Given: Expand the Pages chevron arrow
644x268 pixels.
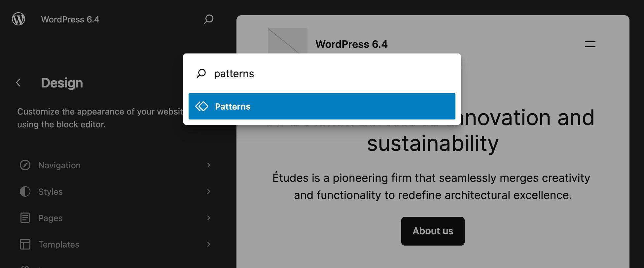Looking at the screenshot, I should (208, 218).
